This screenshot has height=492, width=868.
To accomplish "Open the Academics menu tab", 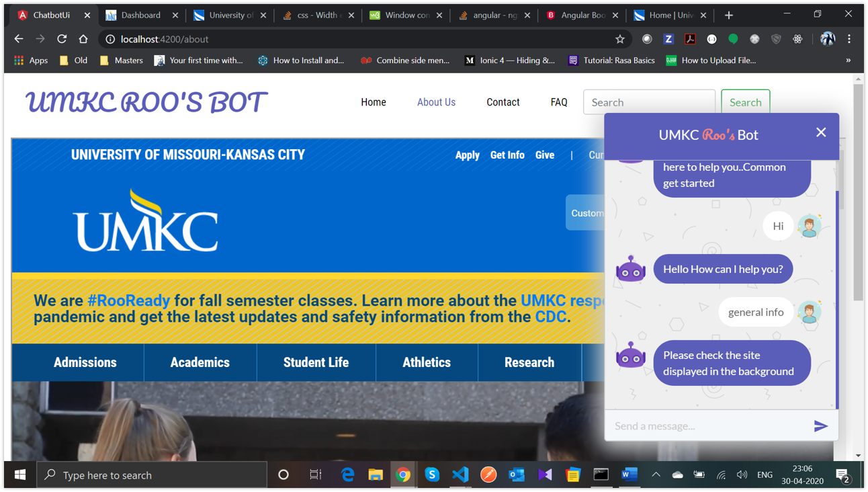I will tap(200, 362).
